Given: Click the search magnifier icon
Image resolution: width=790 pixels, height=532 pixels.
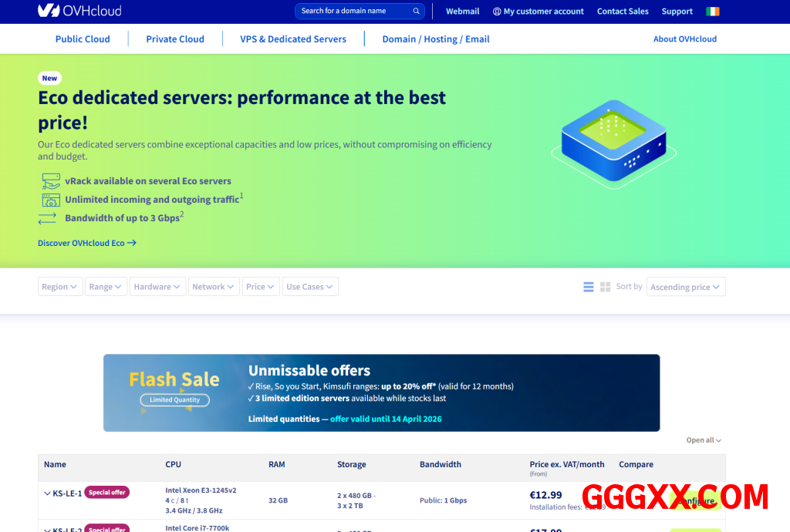Looking at the screenshot, I should pyautogui.click(x=417, y=12).
